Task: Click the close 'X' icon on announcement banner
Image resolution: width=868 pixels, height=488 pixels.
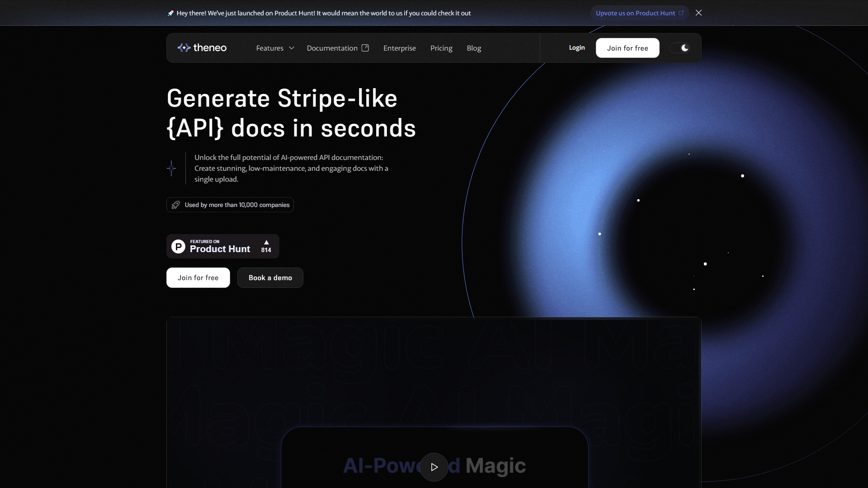Action: click(698, 13)
